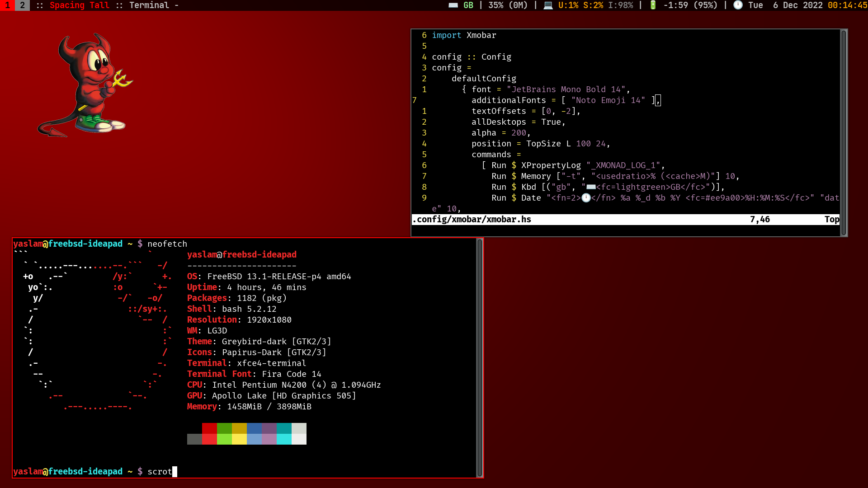868x488 pixels.
Task: Click the scrot command prompt line
Action: point(160,472)
